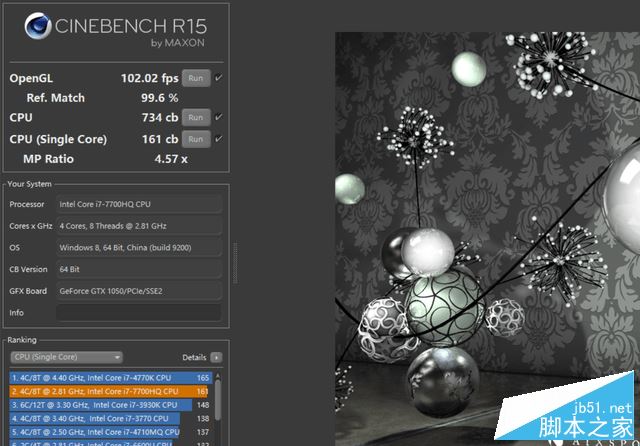Toggle the CPU test checkbox
This screenshot has height=446, width=640.
point(219,117)
